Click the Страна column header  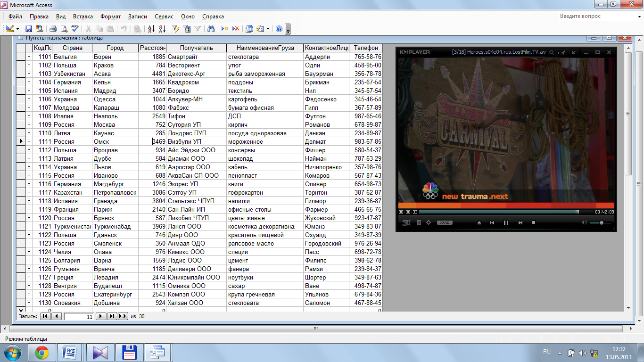(x=72, y=48)
